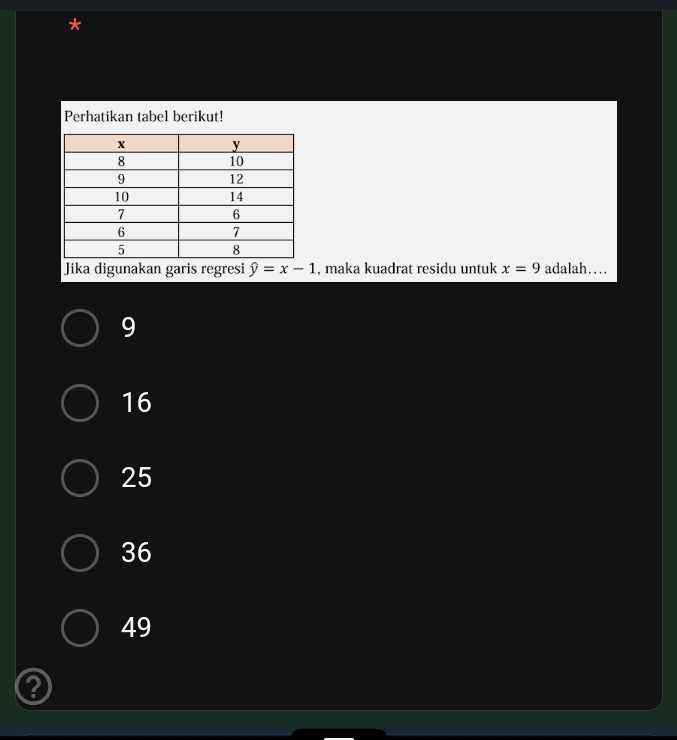
Task: Click the x column header in the table
Action: click(x=121, y=143)
